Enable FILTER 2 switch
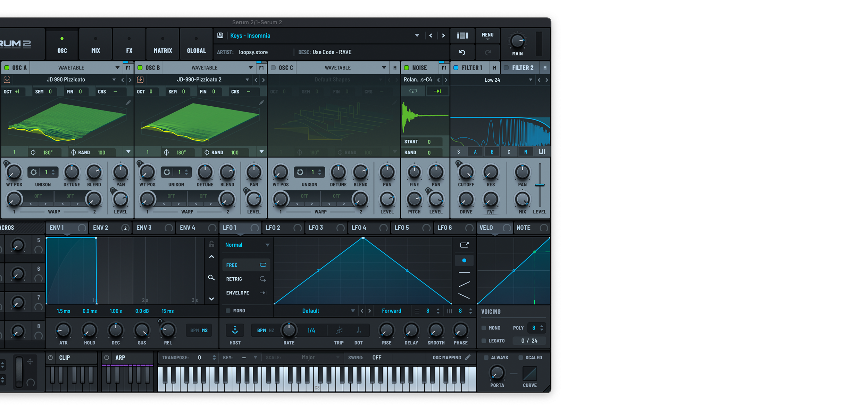 point(506,68)
